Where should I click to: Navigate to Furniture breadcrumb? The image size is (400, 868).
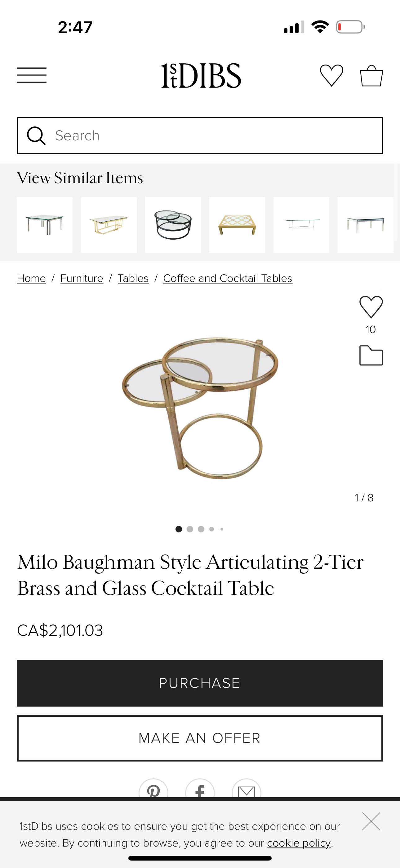[x=82, y=278]
